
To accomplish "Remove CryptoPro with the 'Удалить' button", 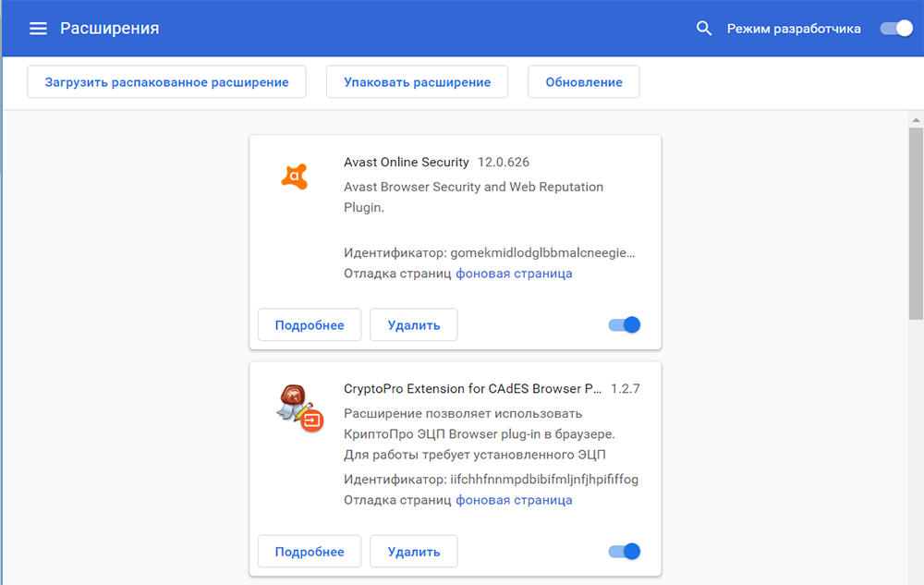I will tap(413, 552).
